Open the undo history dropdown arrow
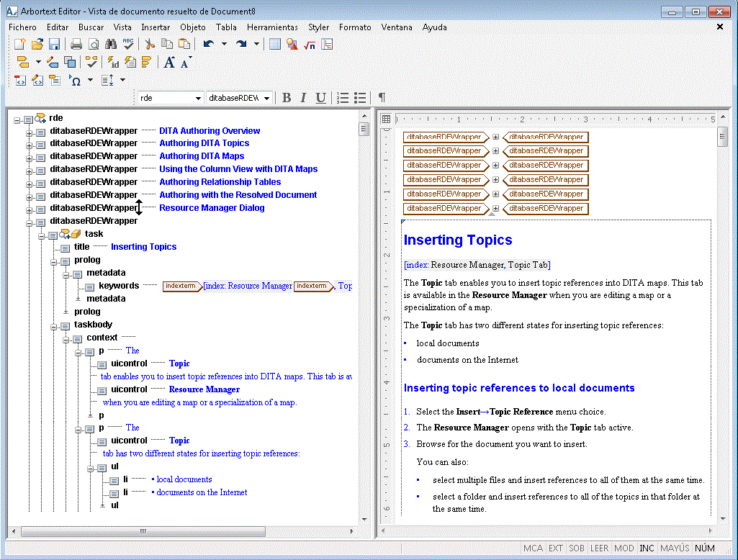 click(224, 44)
